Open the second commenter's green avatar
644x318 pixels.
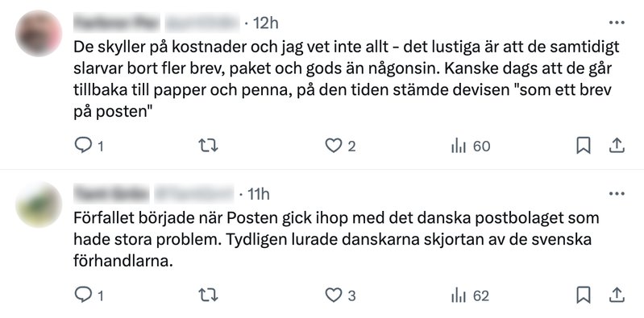click(39, 204)
